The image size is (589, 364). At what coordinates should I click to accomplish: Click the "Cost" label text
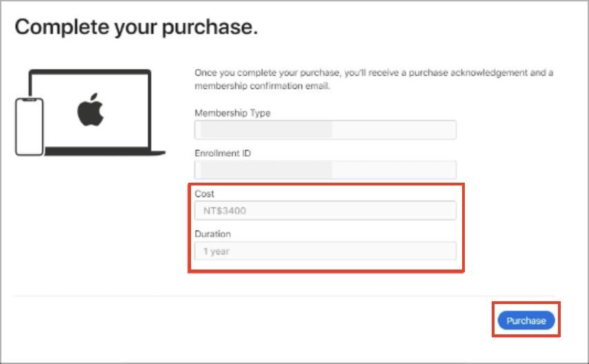click(204, 194)
